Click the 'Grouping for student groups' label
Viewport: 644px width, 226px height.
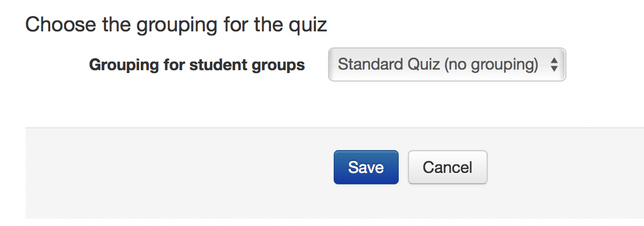[x=197, y=65]
